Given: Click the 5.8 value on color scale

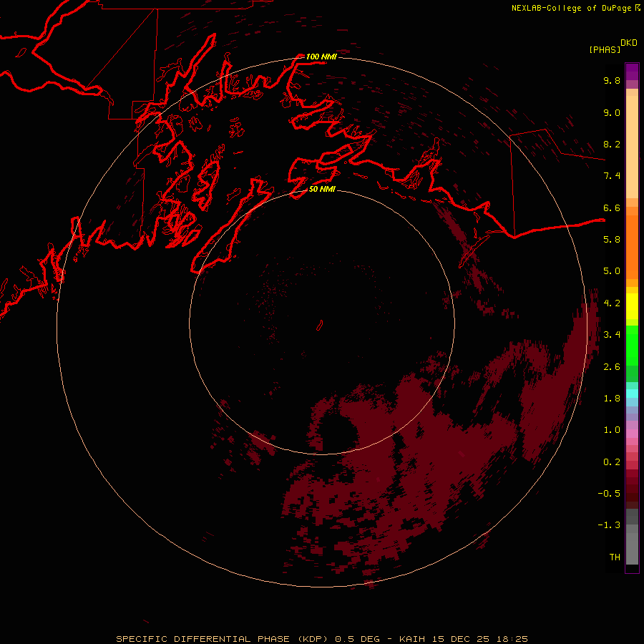Looking at the screenshot, I should [612, 239].
